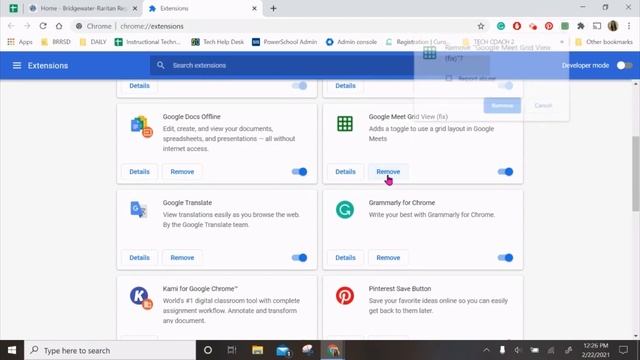
Task: Click the extensions page scrollbar thumb
Action: coord(636,174)
